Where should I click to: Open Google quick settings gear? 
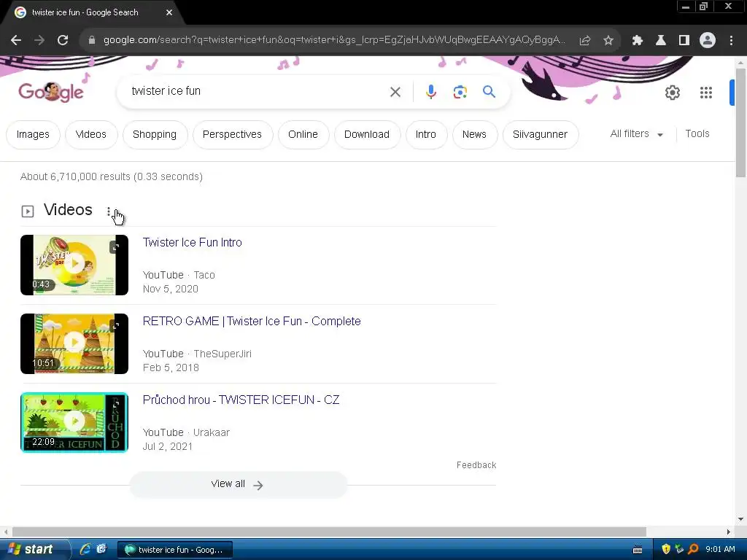(672, 93)
